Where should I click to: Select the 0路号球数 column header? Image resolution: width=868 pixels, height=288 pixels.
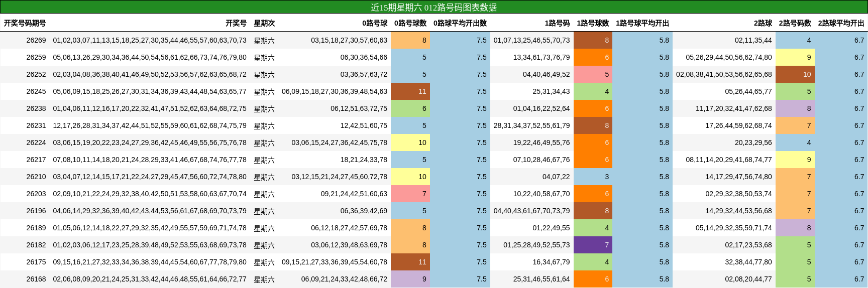click(x=410, y=23)
